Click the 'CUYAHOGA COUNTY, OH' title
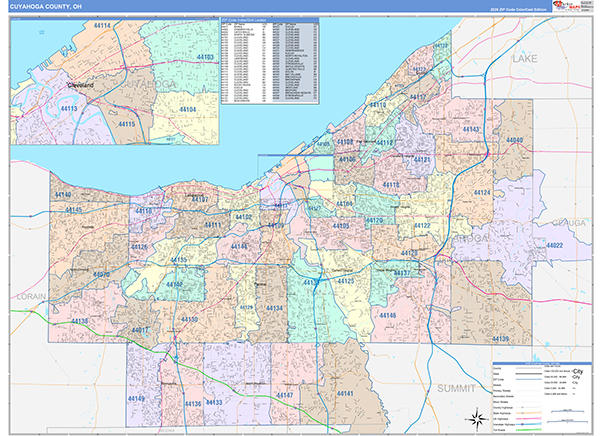 tap(46, 7)
